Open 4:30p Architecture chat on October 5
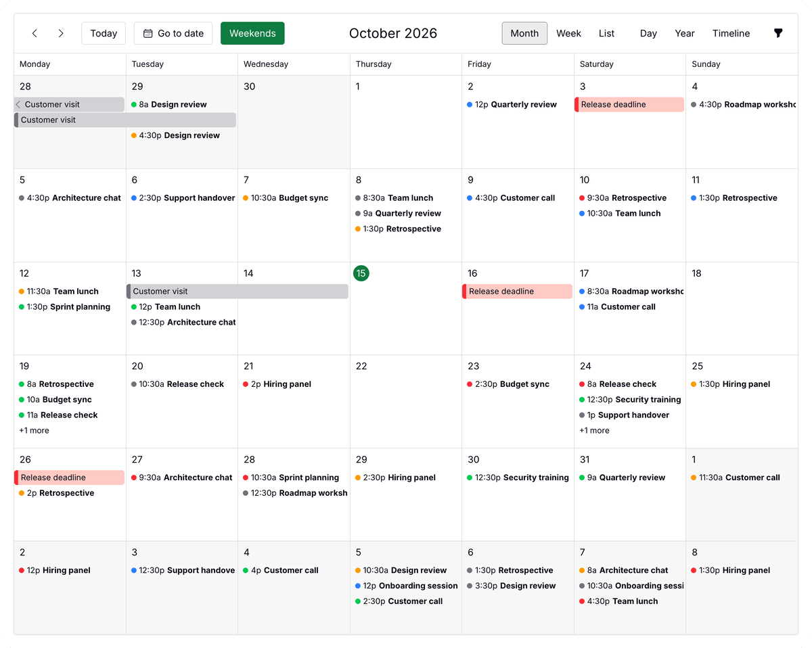Viewport: 812px width, 648px height. (70, 198)
